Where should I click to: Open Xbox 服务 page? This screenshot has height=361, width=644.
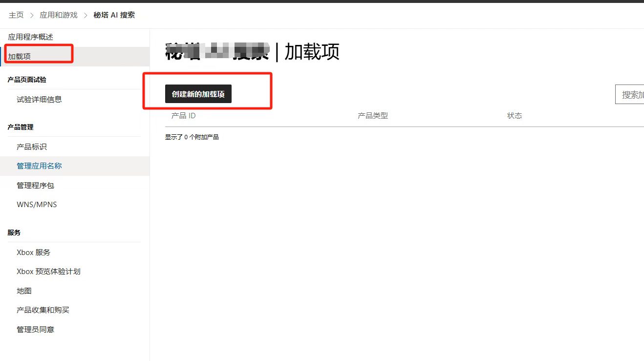(x=34, y=253)
